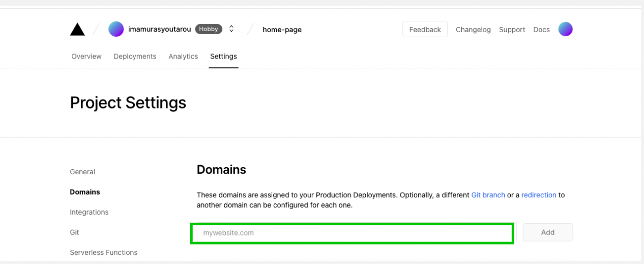
Task: Open General in the settings sidebar
Action: tap(82, 172)
